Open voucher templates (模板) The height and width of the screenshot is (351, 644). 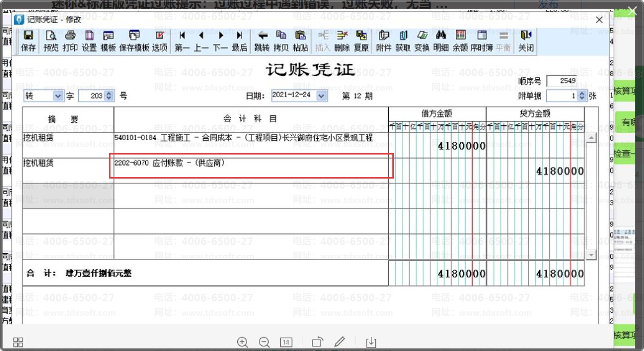point(108,41)
